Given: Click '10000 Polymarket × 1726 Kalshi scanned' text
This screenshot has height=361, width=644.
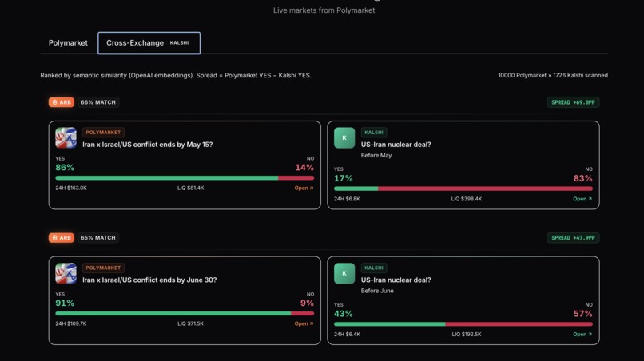Looking at the screenshot, I should click(553, 76).
